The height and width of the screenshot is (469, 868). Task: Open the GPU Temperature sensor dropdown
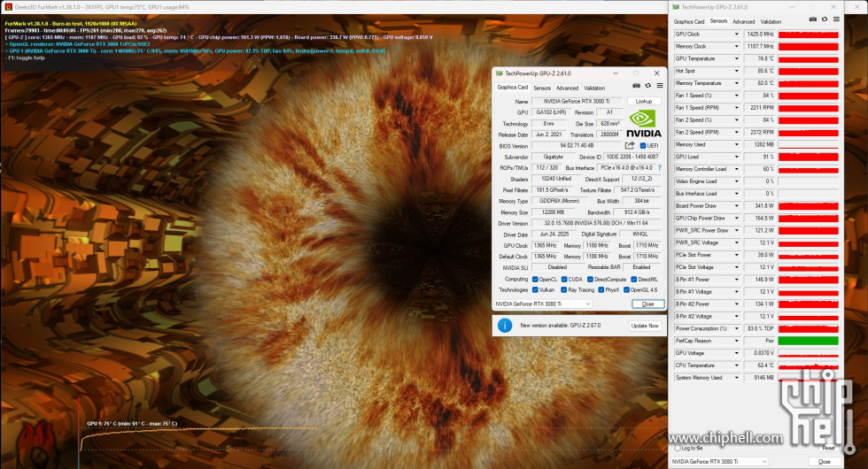click(x=736, y=58)
